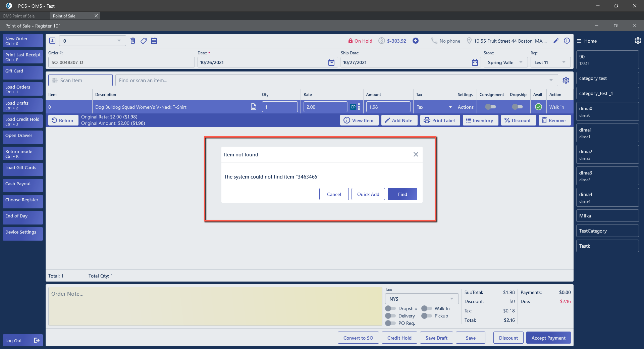
Task: Click the price tag icon in toolbar
Action: [144, 41]
